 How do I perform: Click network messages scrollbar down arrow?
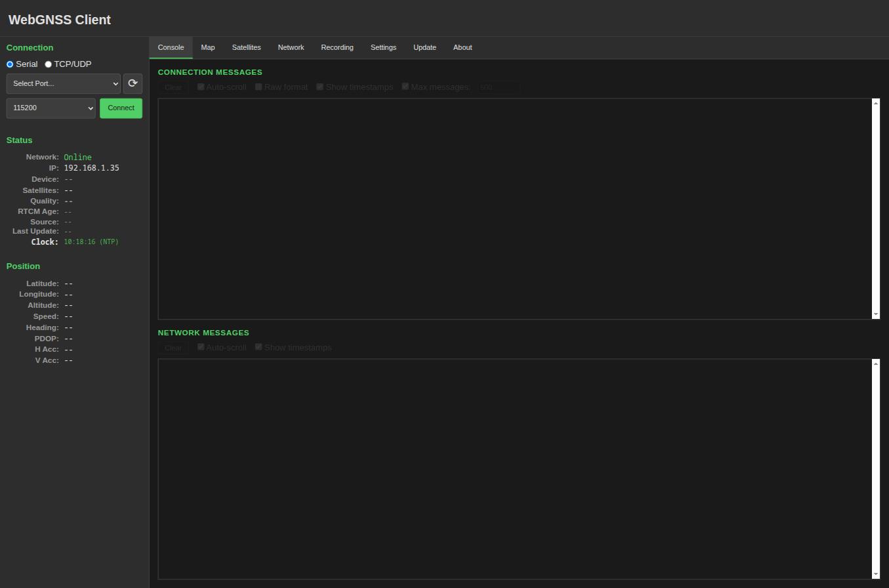pos(875,575)
